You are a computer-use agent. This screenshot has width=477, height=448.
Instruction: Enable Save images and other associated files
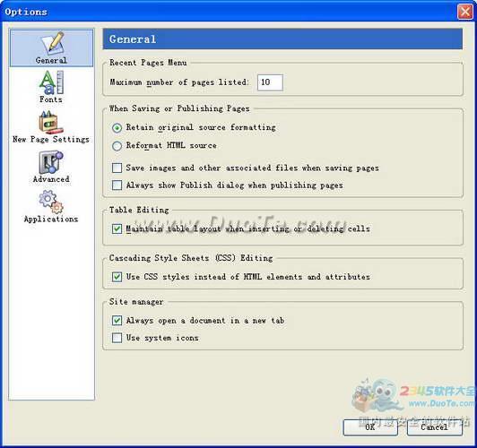pyautogui.click(x=117, y=168)
